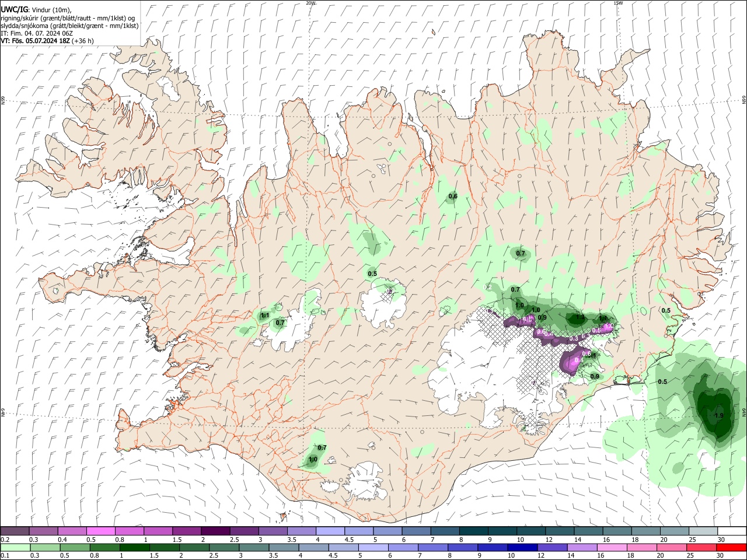This screenshot has width=747, height=560.
Task: Select the darkest purple 2 swatch, upper legend row
Action: tap(215, 531)
